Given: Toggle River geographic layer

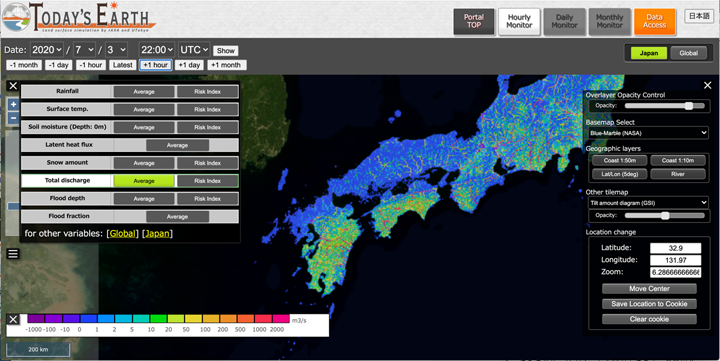Looking at the screenshot, I should (678, 174).
